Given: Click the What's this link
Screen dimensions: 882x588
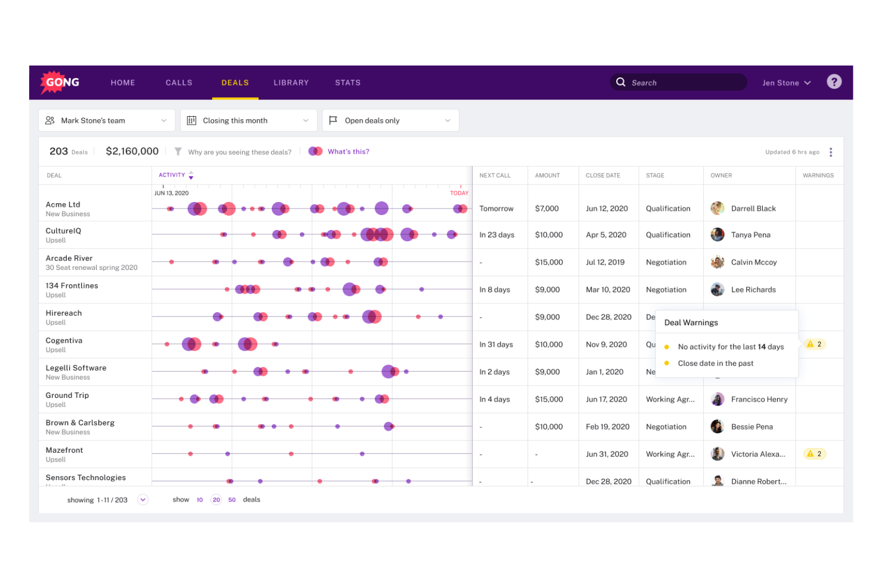Looking at the screenshot, I should [348, 151].
